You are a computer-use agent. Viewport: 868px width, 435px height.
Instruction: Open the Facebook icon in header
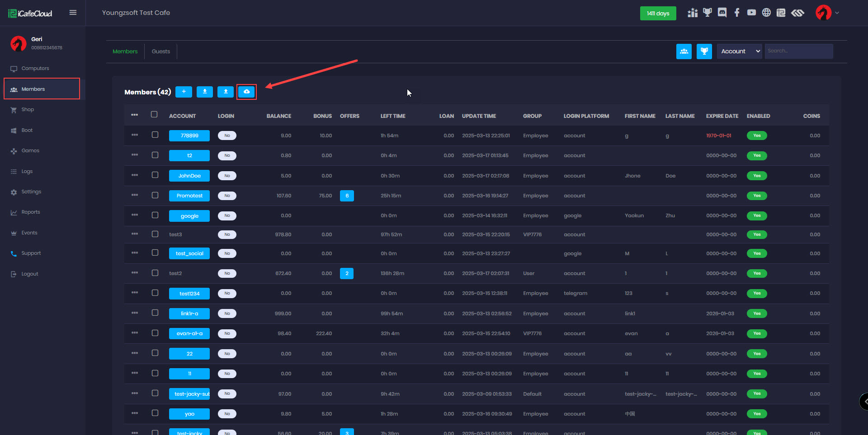click(737, 13)
